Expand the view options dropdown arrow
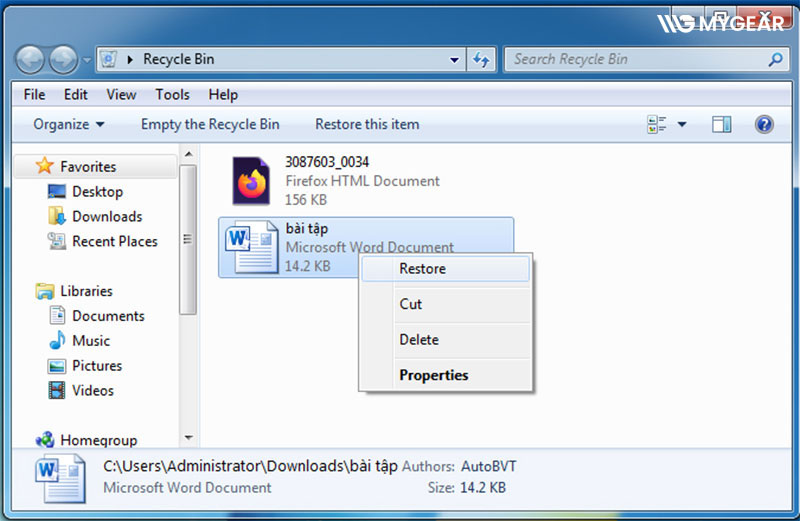 tap(682, 125)
